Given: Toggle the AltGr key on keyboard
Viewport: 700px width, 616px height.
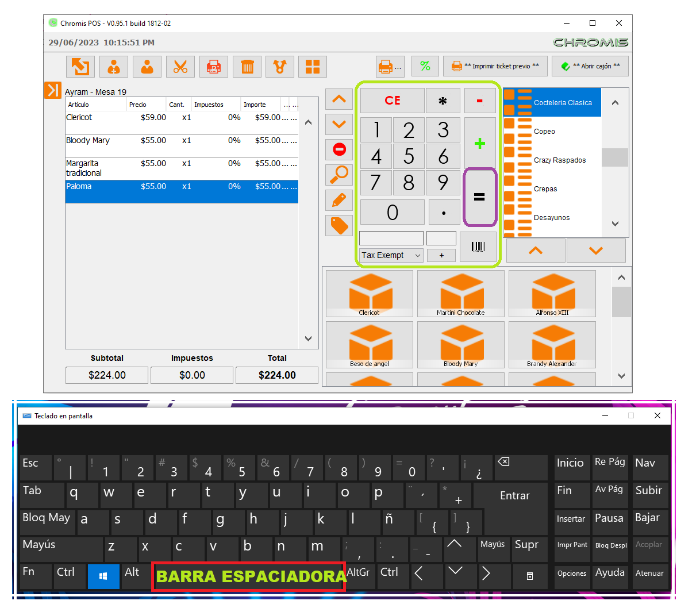Looking at the screenshot, I should (360, 576).
